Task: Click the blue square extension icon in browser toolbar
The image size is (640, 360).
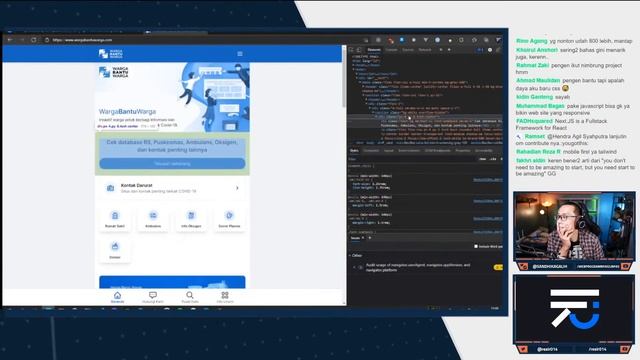Action: pos(402,40)
